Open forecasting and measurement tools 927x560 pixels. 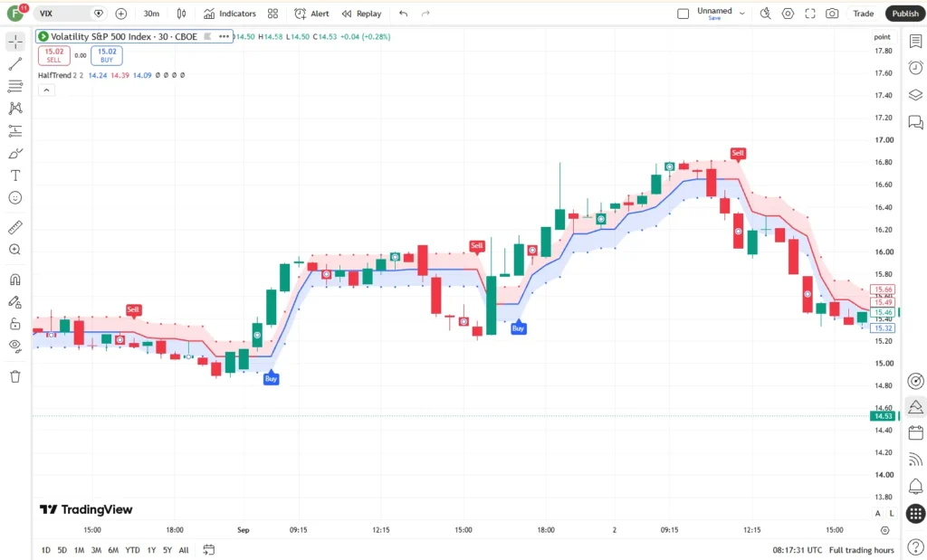(x=15, y=131)
